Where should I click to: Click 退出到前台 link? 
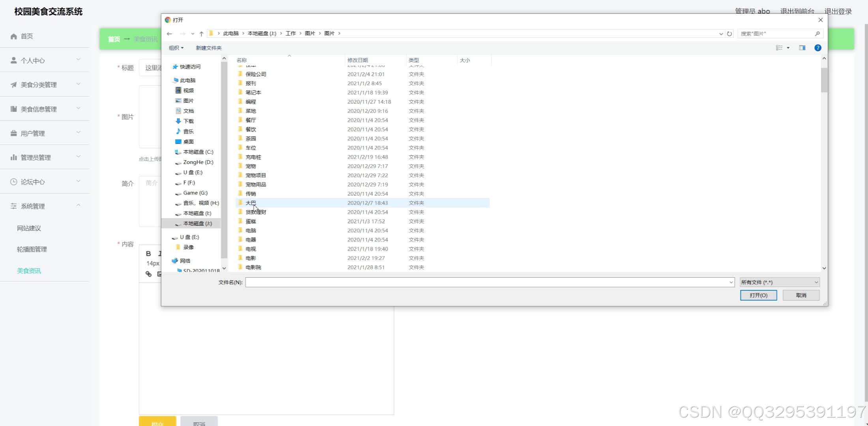(797, 11)
